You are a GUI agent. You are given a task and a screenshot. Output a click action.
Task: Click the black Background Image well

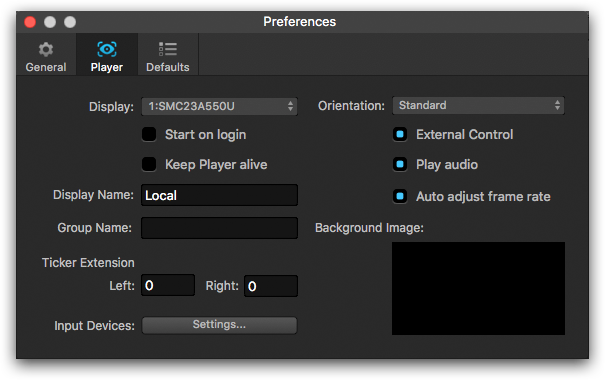point(478,288)
